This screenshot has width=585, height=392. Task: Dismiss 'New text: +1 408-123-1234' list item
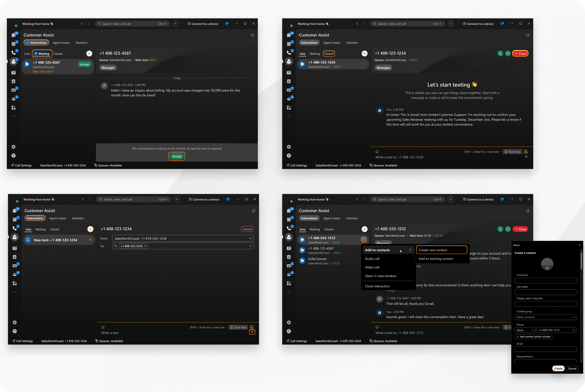coord(91,240)
